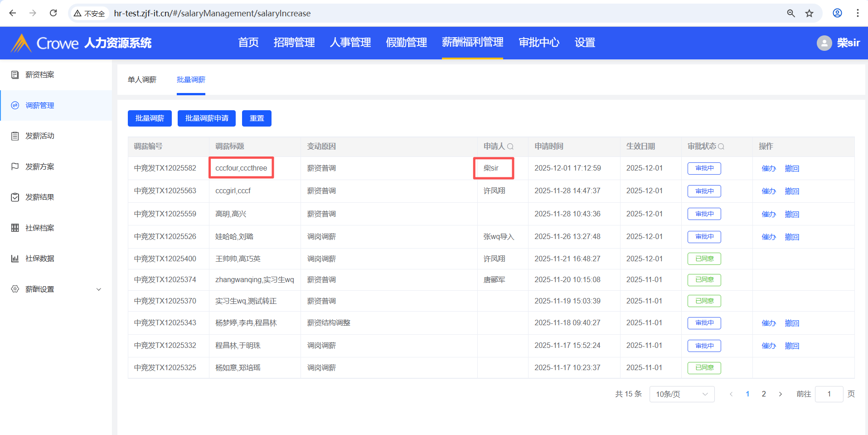Go to page 2 of results
Viewport: 868px width, 435px height.
pyautogui.click(x=764, y=394)
